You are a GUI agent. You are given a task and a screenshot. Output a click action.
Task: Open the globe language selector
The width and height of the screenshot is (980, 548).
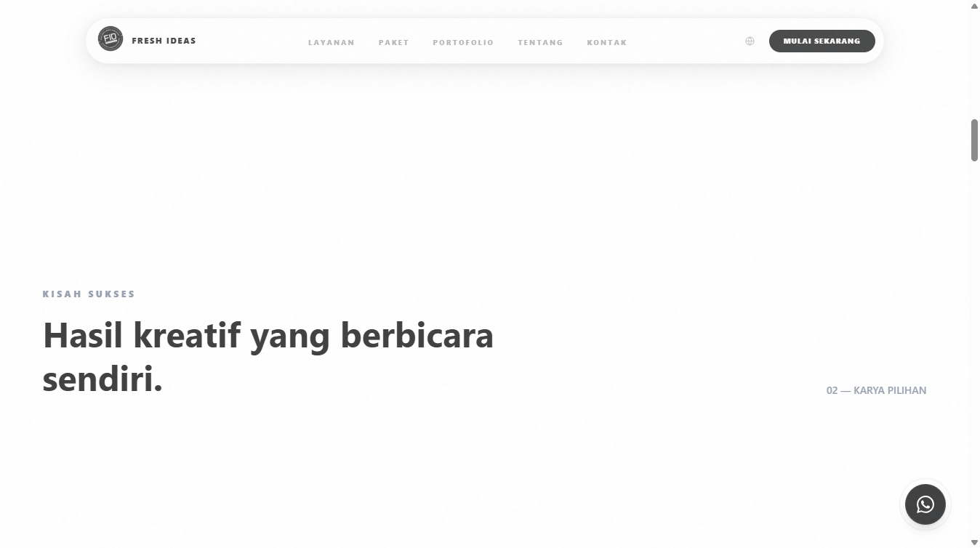click(x=750, y=41)
